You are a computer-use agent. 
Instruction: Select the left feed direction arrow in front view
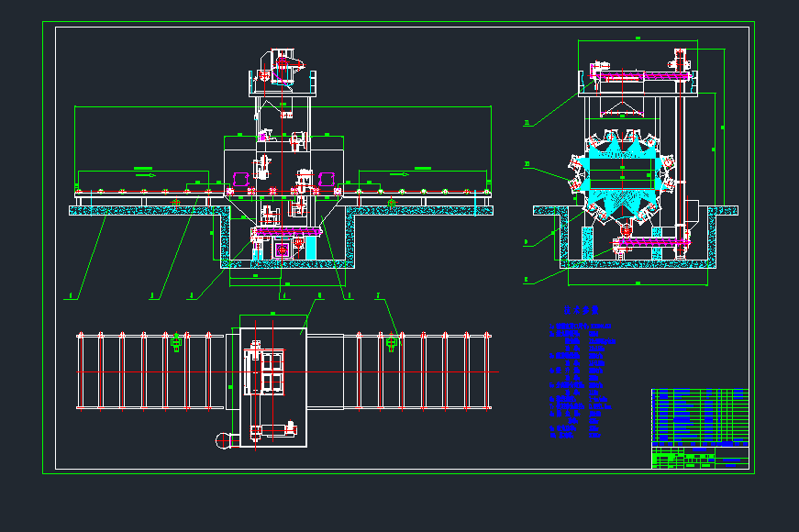[x=142, y=171]
